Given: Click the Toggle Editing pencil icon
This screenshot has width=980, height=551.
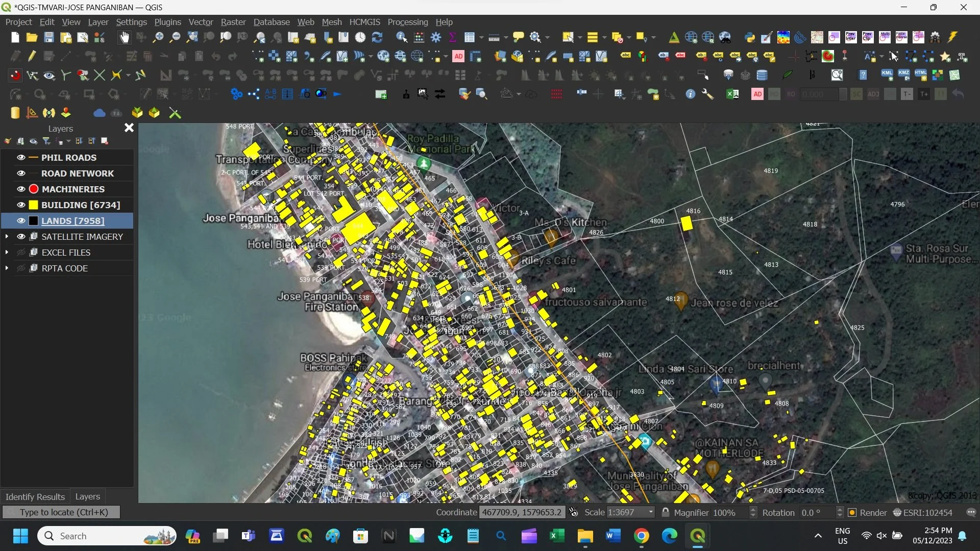Looking at the screenshot, I should (x=32, y=57).
